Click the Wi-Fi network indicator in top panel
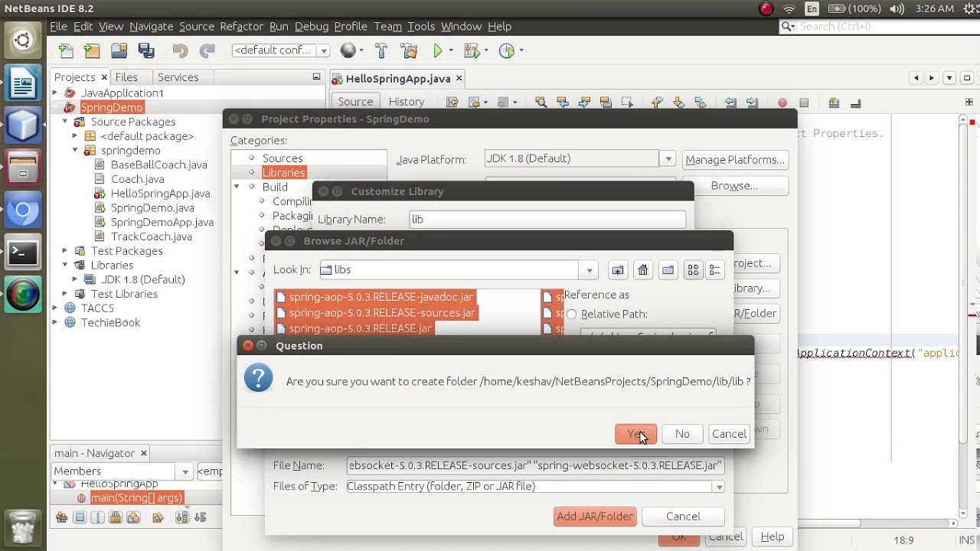 click(x=789, y=8)
